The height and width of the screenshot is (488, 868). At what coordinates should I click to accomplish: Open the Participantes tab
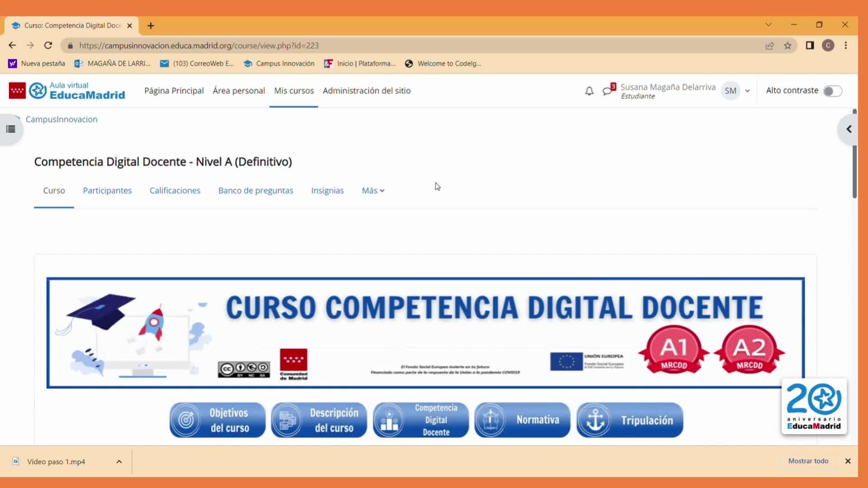click(107, 191)
